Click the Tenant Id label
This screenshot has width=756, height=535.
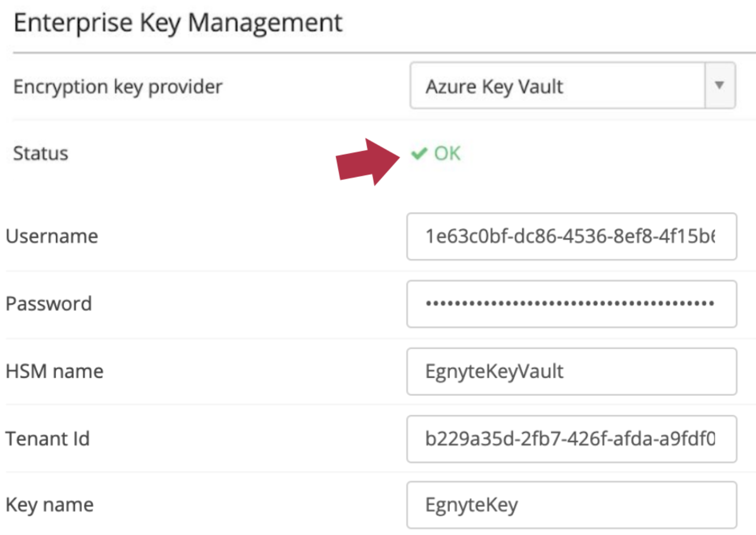coord(48,439)
